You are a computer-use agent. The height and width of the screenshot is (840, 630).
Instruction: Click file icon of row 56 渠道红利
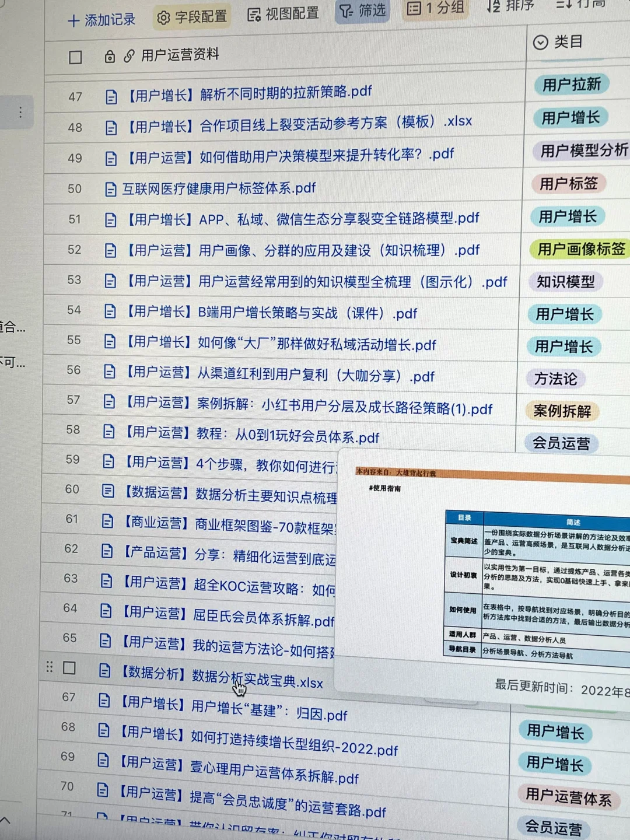pyautogui.click(x=109, y=371)
